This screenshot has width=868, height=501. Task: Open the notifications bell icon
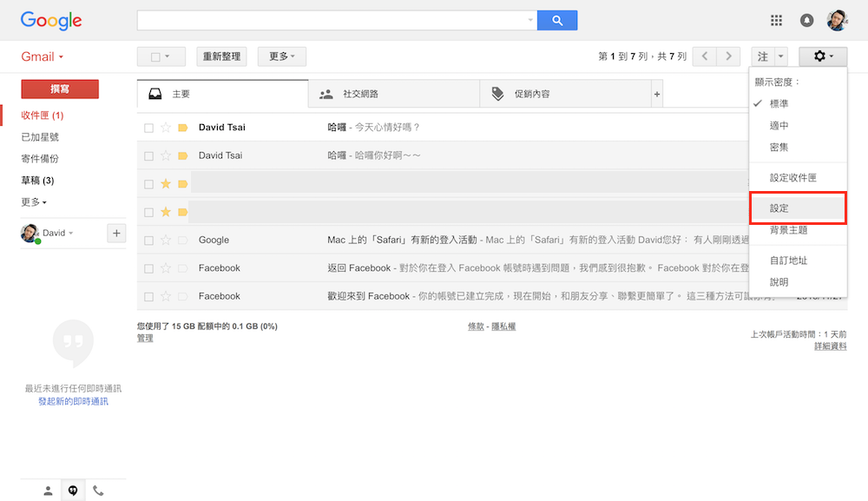[806, 20]
